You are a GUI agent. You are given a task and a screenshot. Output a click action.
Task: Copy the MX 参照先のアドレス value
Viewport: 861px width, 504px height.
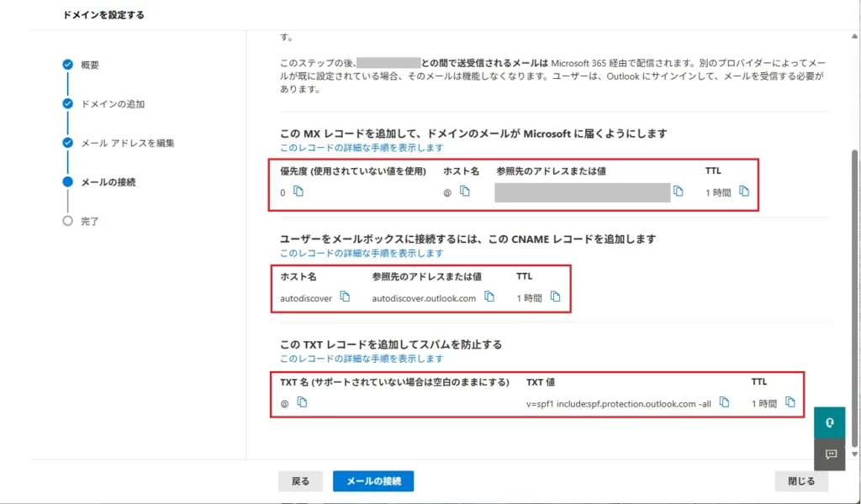679,191
